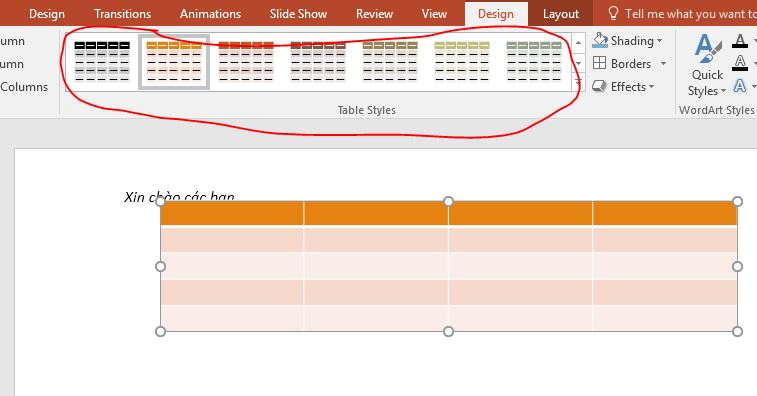Click the Text Outline icon

740,63
